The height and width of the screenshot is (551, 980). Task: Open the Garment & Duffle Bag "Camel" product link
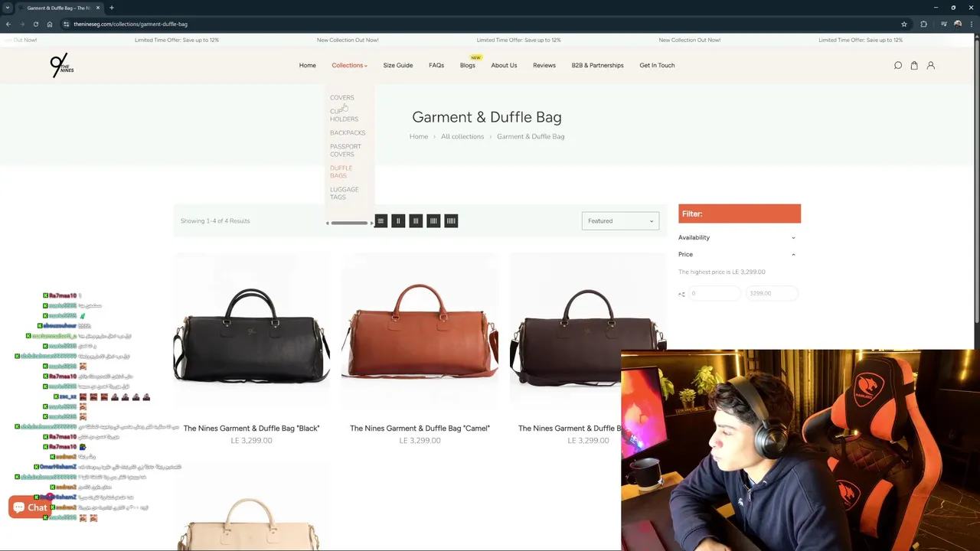420,429
